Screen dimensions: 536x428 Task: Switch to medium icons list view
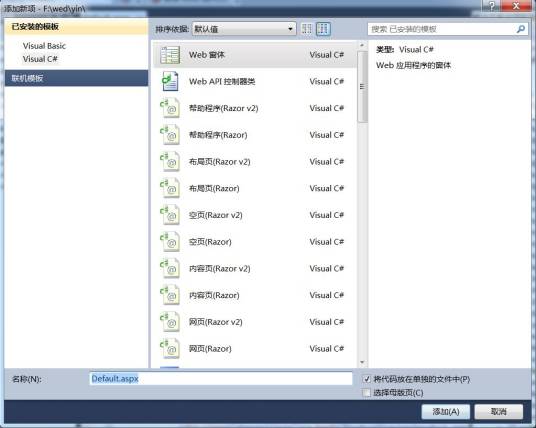point(323,29)
